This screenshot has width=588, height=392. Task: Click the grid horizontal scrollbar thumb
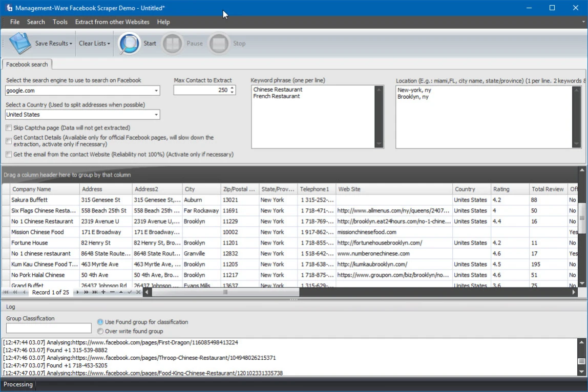point(226,292)
